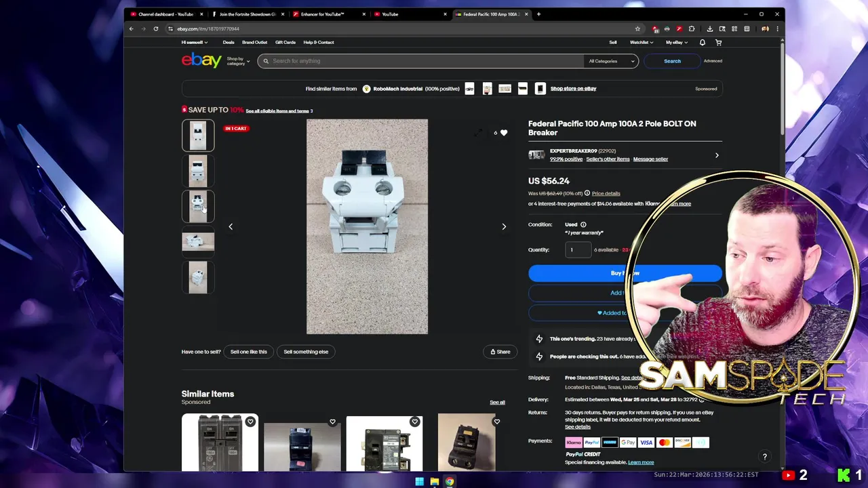Viewport: 868px width, 488px height.
Task: Switch to Channel dashboard YouTube tab
Action: (x=167, y=14)
